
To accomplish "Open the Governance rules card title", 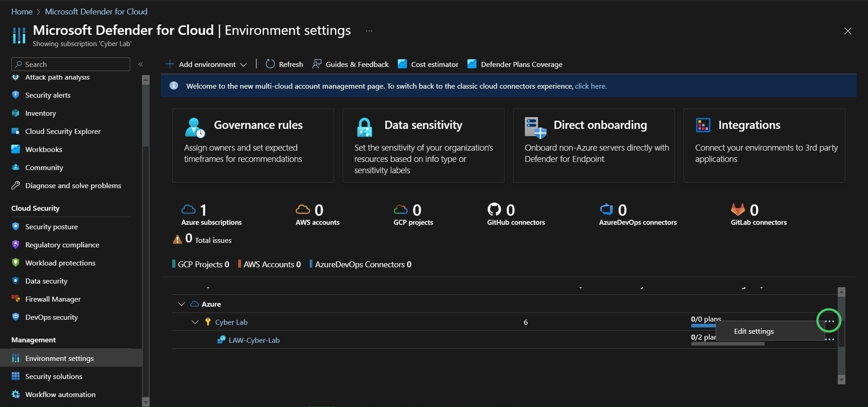I will (x=258, y=125).
